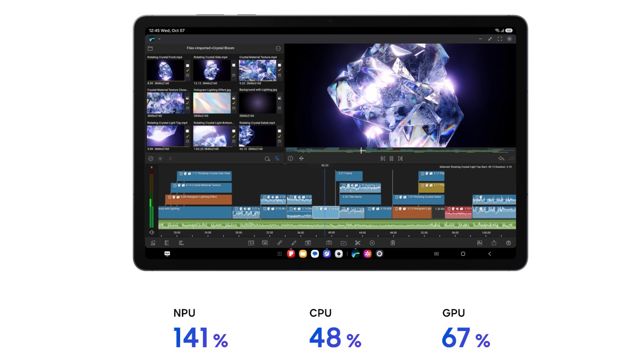
Task: Split the clip with the scissors
Action: tap(358, 243)
